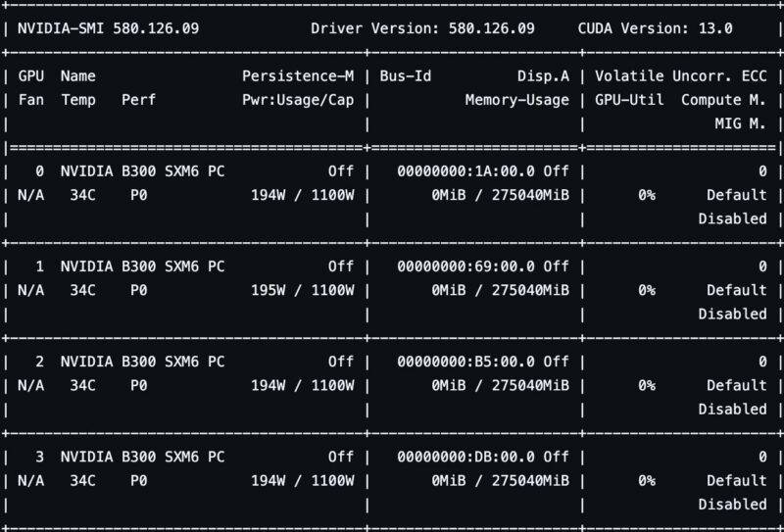Select the memory usage for bus B5:00.0
Image resolution: width=784 pixels, height=532 pixels.
[500, 385]
